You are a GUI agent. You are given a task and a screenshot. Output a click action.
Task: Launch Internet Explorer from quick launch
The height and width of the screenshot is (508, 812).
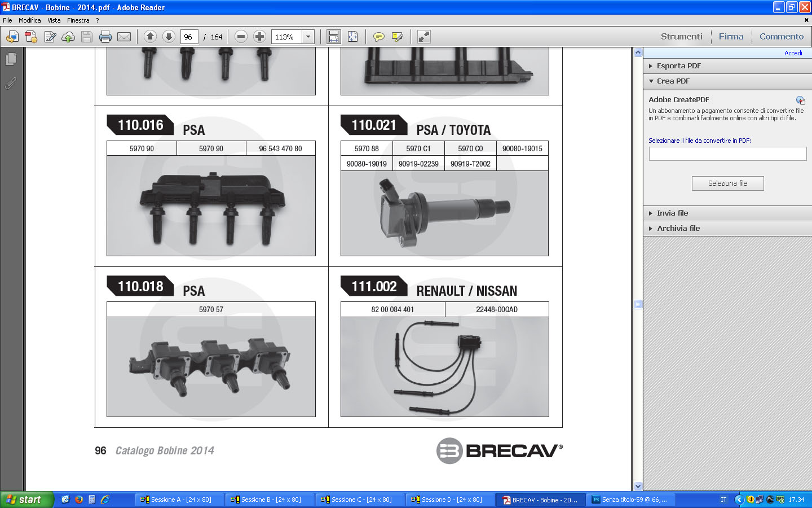tap(105, 500)
